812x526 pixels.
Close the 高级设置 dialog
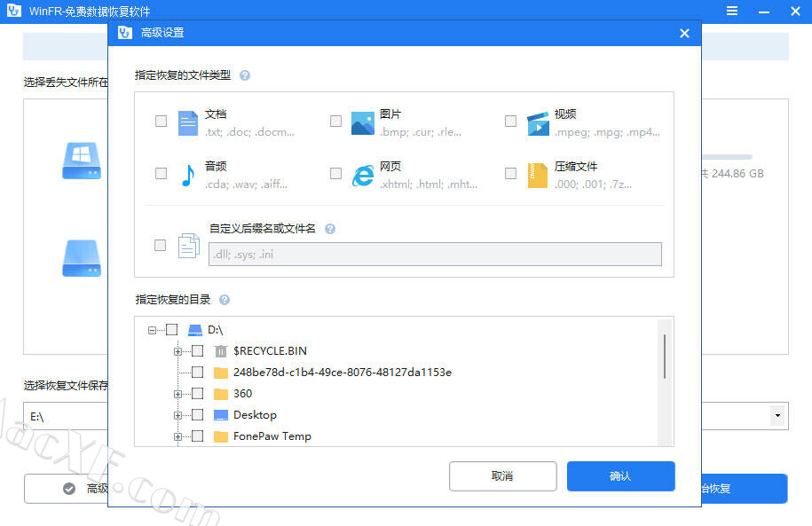point(684,33)
